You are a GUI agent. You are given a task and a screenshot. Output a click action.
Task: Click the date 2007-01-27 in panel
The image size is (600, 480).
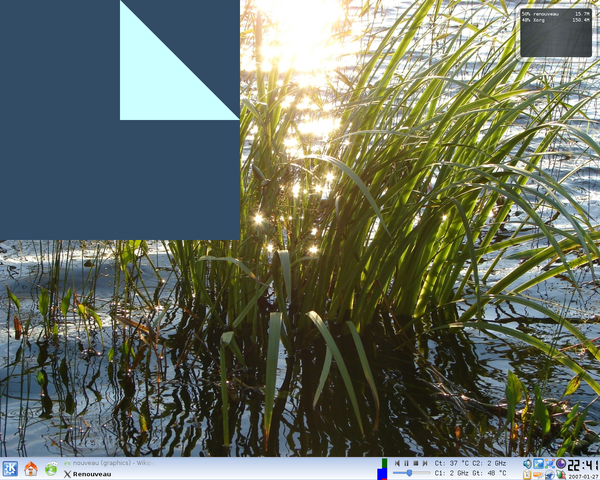pyautogui.click(x=583, y=476)
